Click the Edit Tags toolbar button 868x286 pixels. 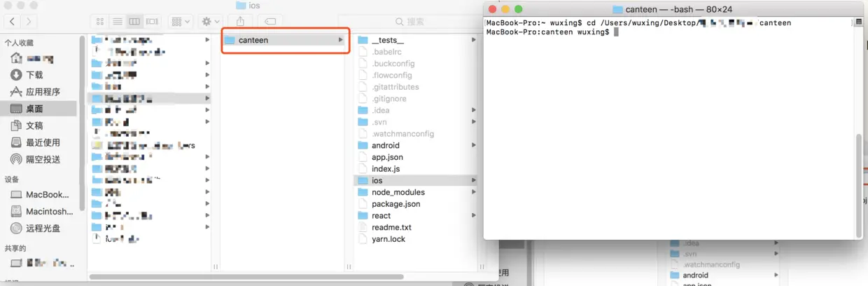271,22
